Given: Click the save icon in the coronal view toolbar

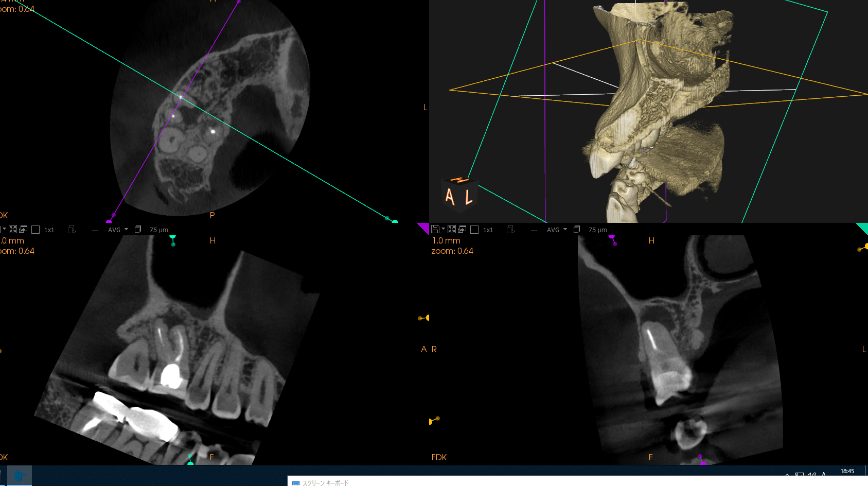Looking at the screenshot, I should tap(435, 230).
